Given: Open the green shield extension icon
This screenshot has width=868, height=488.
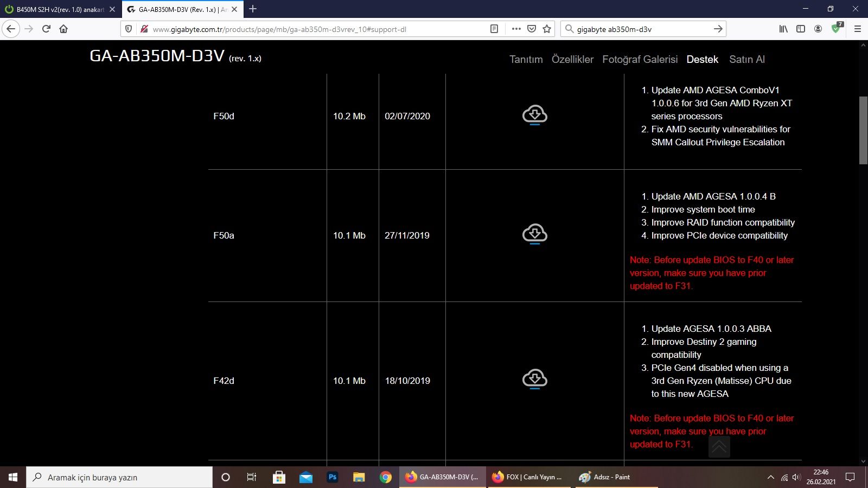Looking at the screenshot, I should [837, 28].
